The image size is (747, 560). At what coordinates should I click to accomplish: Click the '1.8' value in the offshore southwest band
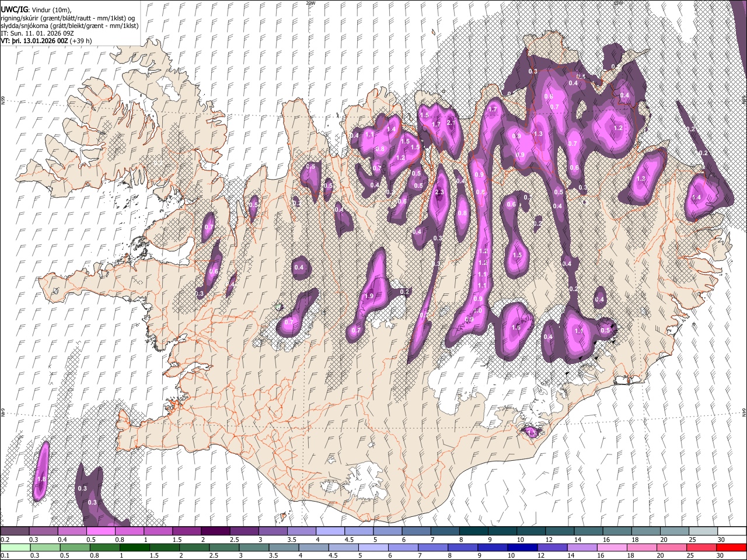coord(41,480)
